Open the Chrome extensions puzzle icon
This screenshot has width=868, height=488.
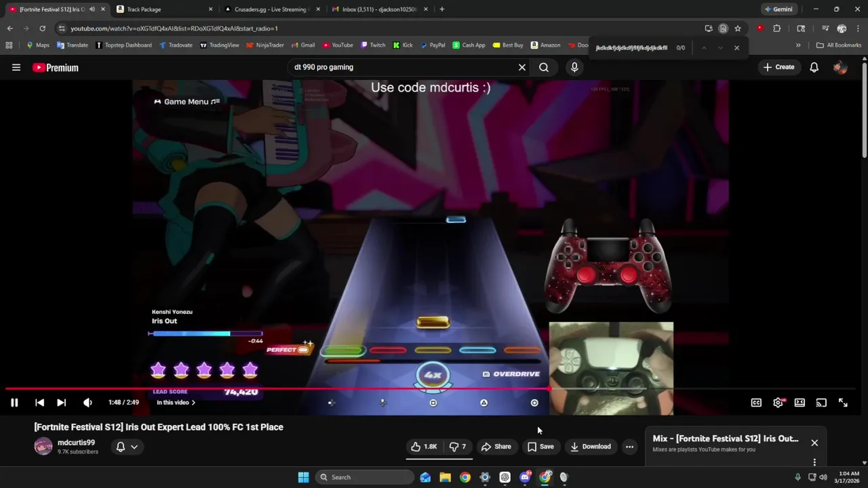[777, 28]
